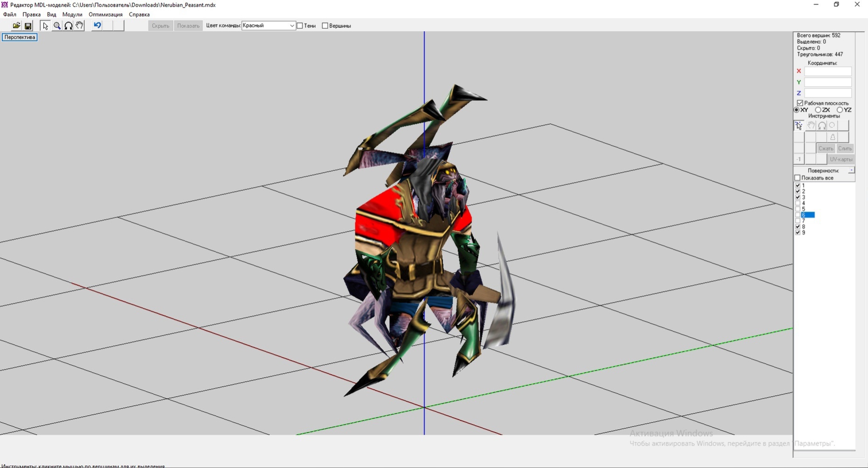The width and height of the screenshot is (868, 468).
Task: Minimize the MDL editor window
Action: (x=816, y=5)
